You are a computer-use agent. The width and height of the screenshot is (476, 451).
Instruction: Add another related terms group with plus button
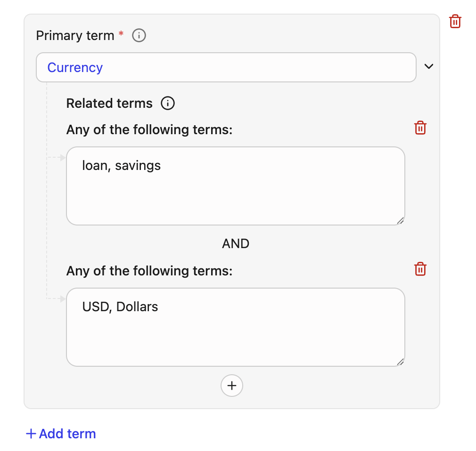coord(232,386)
